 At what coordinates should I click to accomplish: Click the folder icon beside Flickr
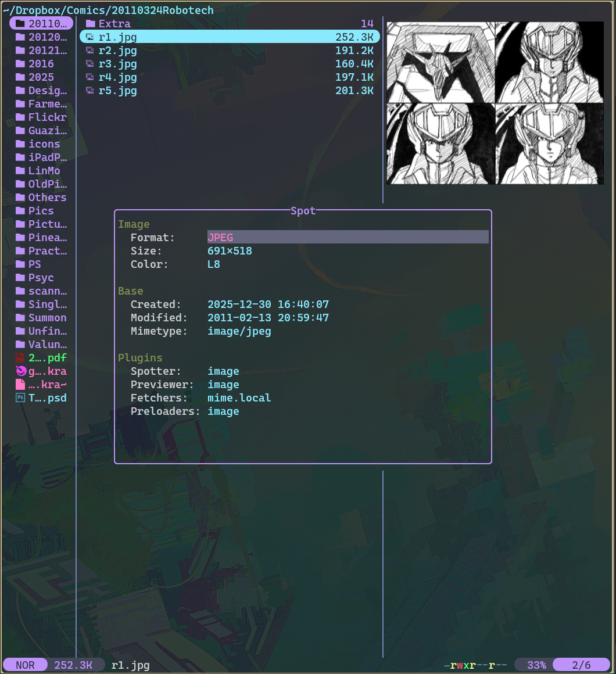[20, 117]
